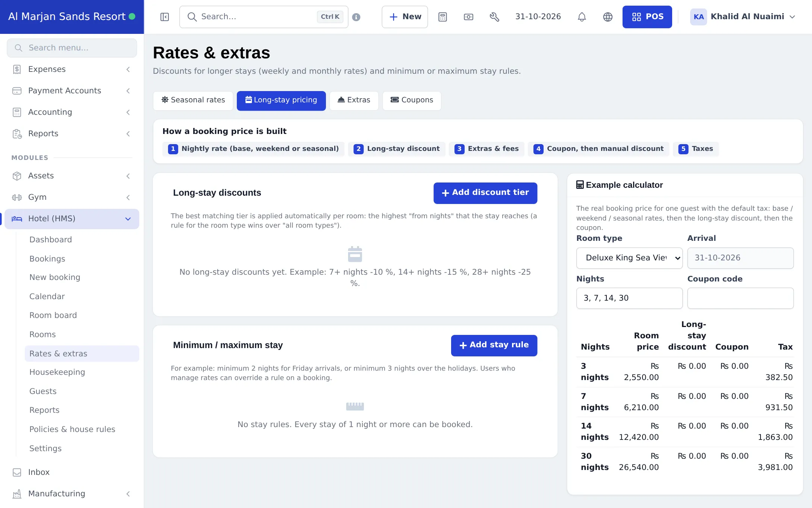The height and width of the screenshot is (508, 812).
Task: Open the Khalid Al Nuaimi user menu
Action: 743,17
